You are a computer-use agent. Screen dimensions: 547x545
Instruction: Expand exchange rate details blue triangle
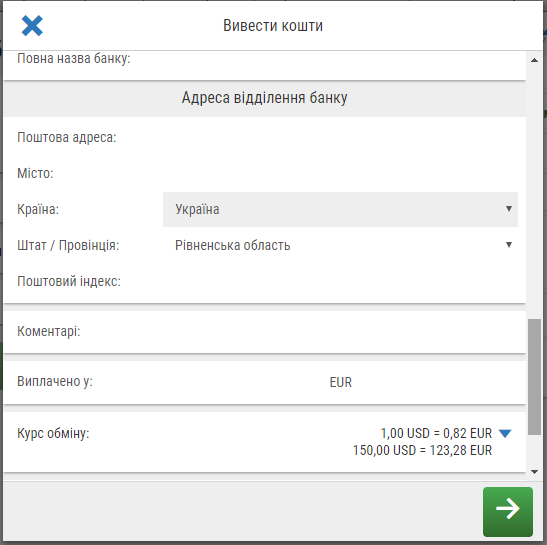tap(505, 433)
